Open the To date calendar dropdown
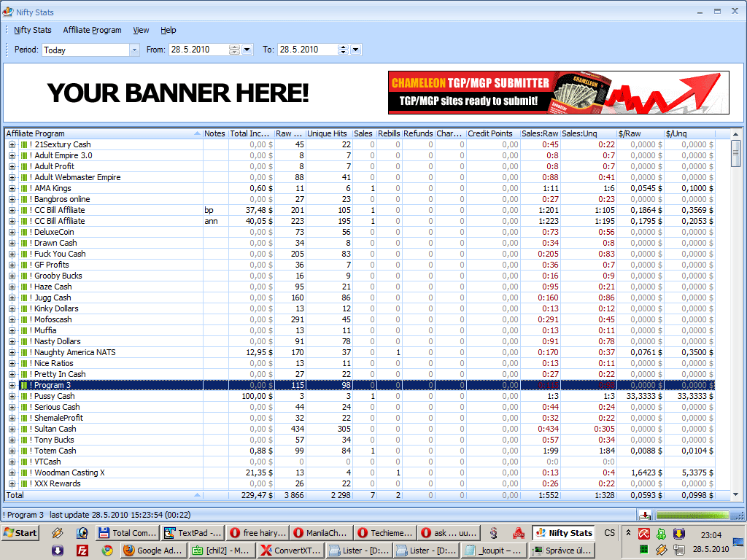Image resolution: width=747 pixels, height=560 pixels. coord(355,50)
